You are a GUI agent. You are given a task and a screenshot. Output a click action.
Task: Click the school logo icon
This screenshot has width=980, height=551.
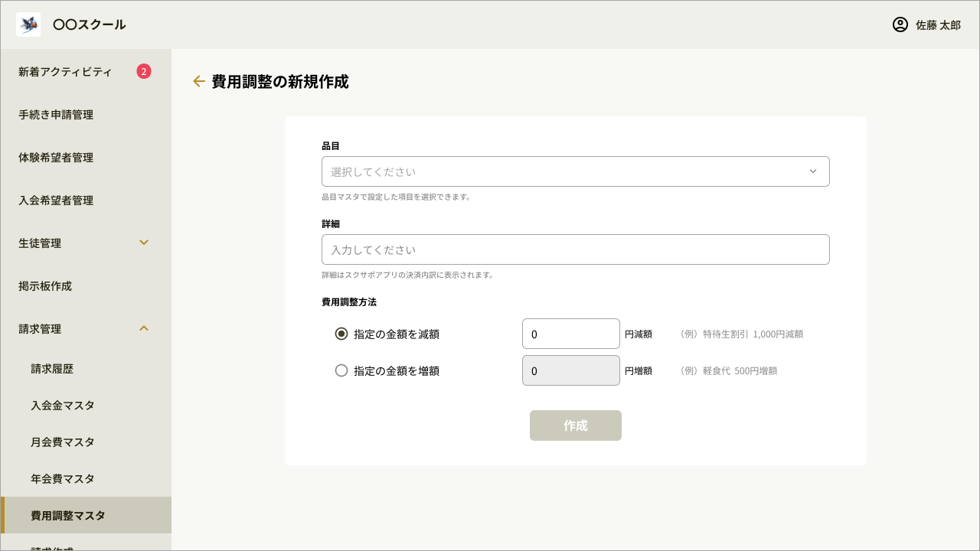tap(28, 24)
